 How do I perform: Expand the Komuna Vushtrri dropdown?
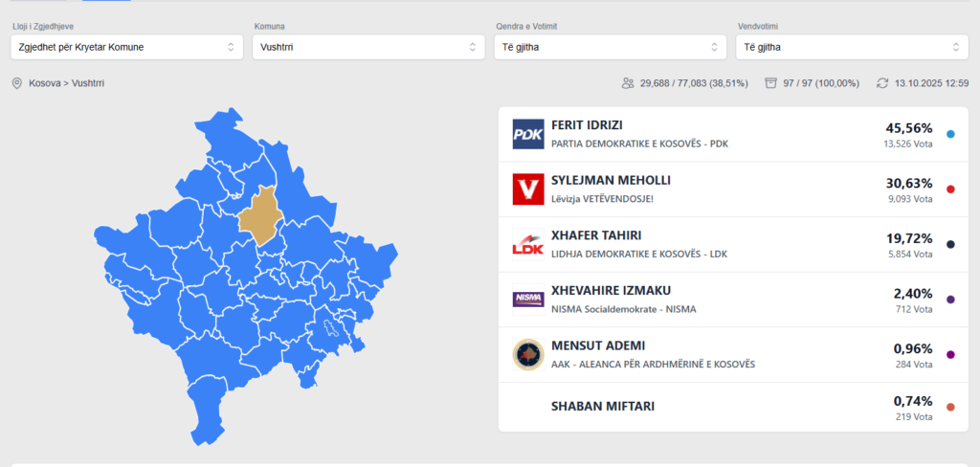[368, 47]
